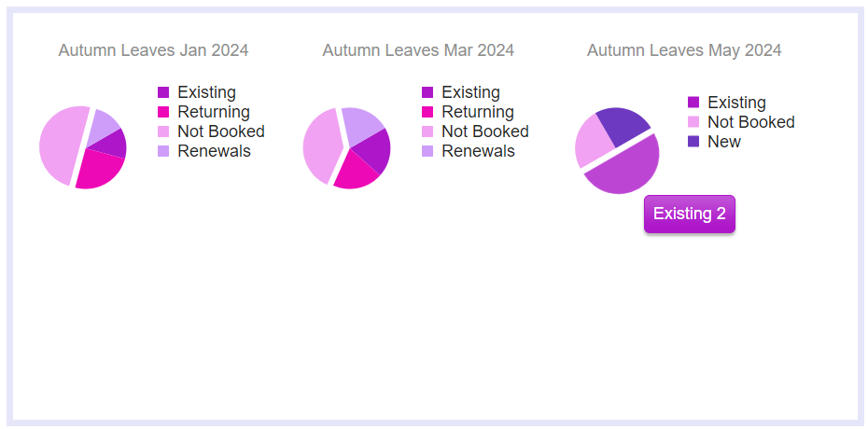Select the Returning slice in Jan 2024 pie
Image resolution: width=868 pixels, height=429 pixels.
pyautogui.click(x=101, y=171)
